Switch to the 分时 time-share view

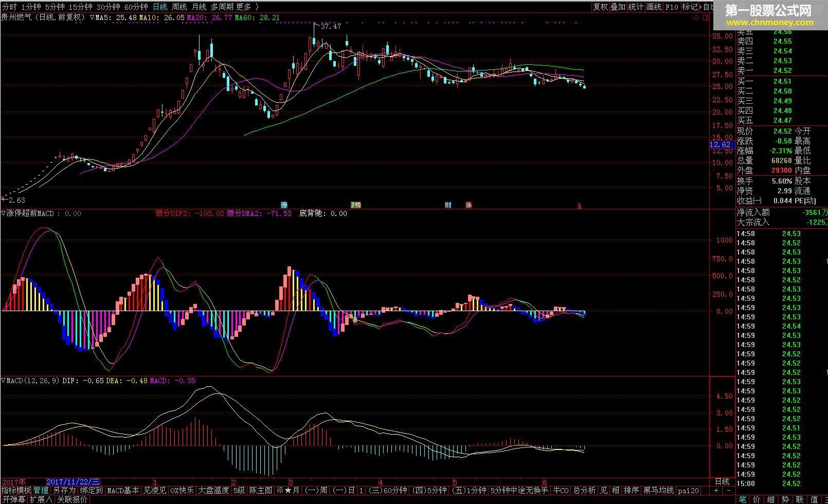pyautogui.click(x=9, y=7)
